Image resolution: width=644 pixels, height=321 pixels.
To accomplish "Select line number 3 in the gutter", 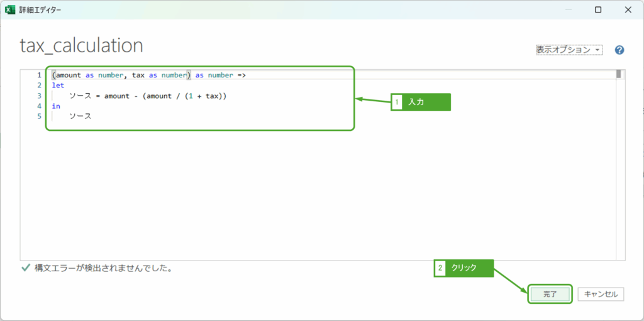I will click(39, 96).
